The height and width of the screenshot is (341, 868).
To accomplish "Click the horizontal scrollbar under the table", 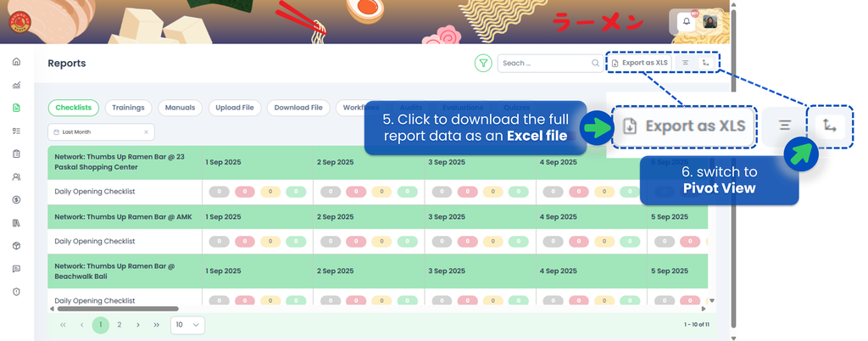I will (127, 309).
